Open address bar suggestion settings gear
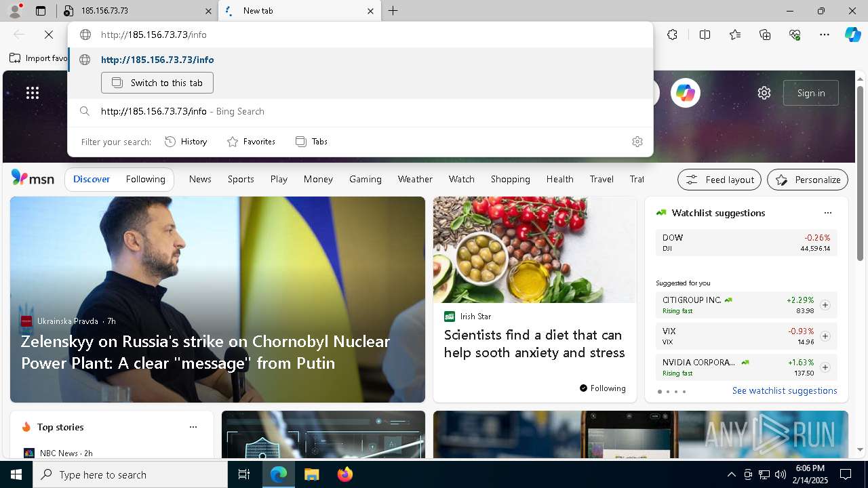868x488 pixels. click(x=637, y=142)
